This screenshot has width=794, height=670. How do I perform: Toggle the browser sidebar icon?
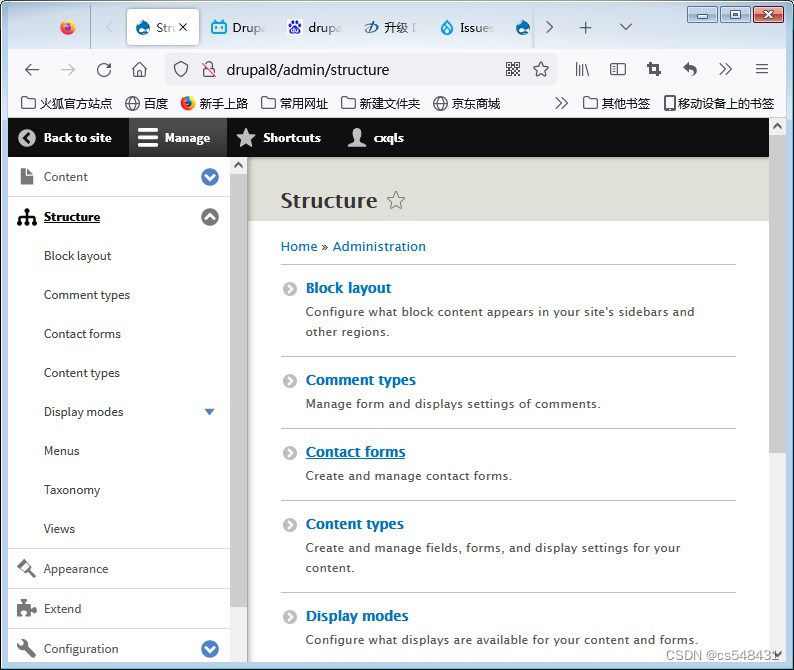pos(618,69)
